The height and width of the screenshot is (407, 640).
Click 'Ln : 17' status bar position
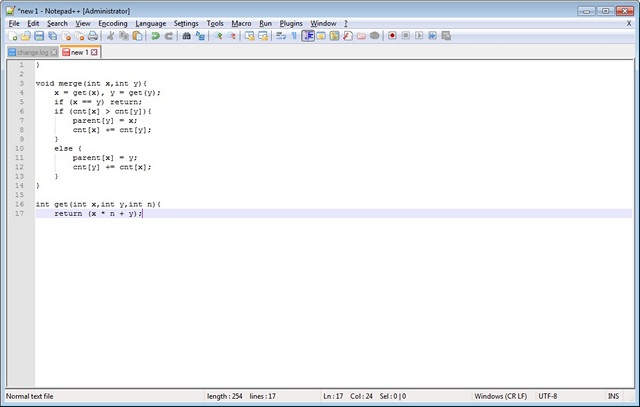tap(333, 396)
